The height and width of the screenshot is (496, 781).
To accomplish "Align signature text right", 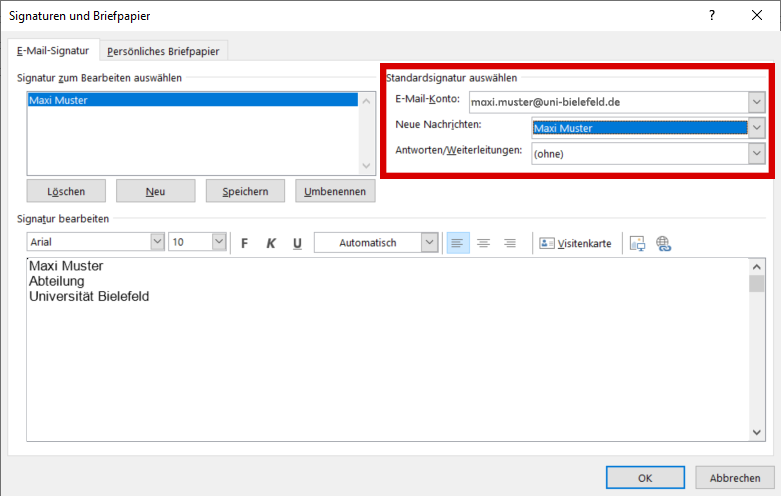I will click(x=509, y=243).
